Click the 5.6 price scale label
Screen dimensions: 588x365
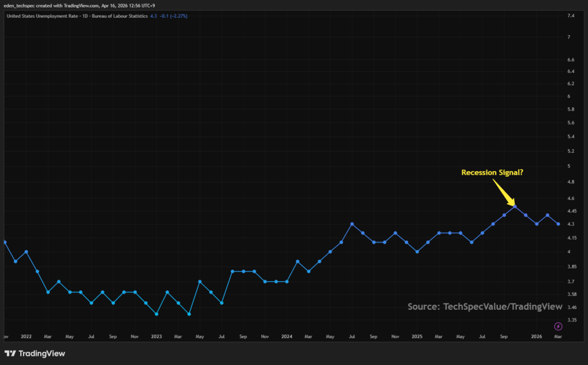click(x=571, y=123)
